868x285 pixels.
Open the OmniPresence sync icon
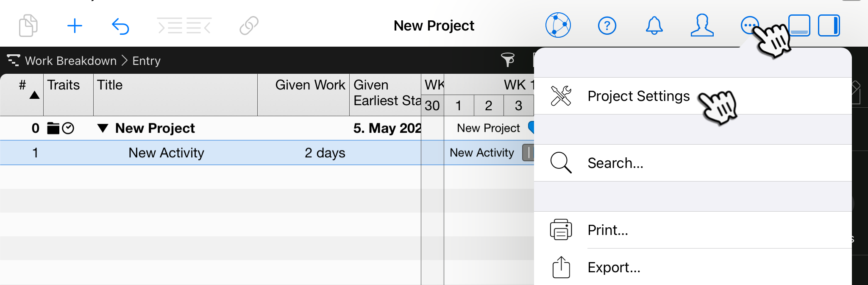coord(558,25)
